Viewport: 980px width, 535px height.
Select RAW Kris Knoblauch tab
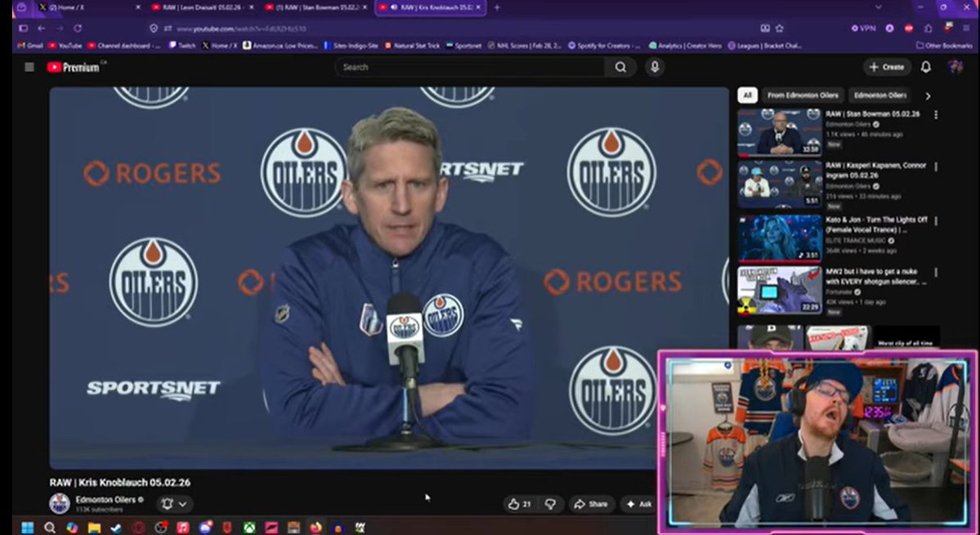coord(431,7)
